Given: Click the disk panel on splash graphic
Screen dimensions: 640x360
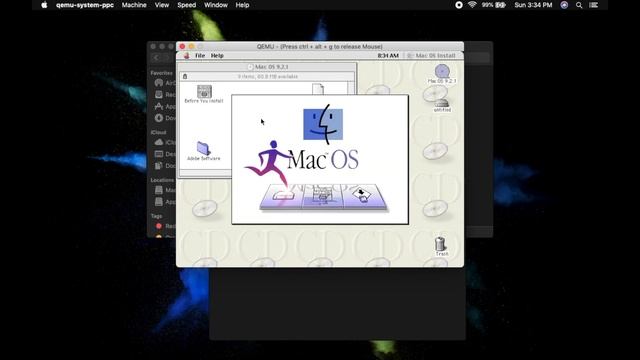Looking at the screenshot, I should 282,196.
